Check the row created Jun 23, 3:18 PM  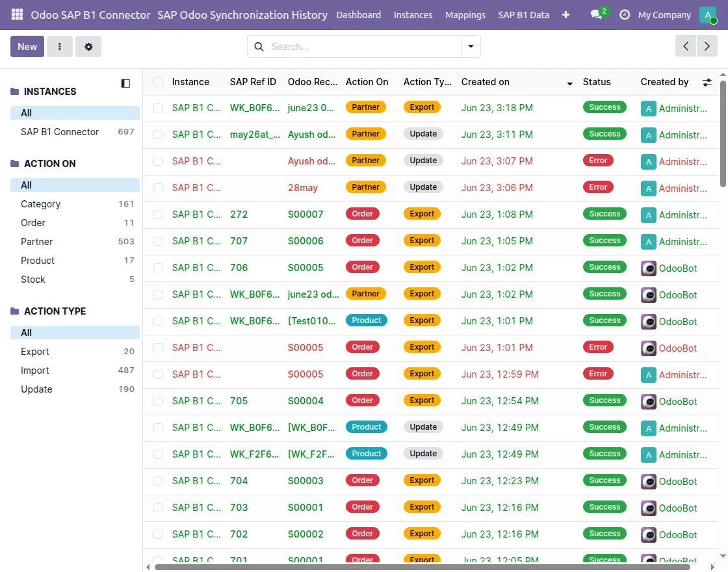pyautogui.click(x=158, y=108)
